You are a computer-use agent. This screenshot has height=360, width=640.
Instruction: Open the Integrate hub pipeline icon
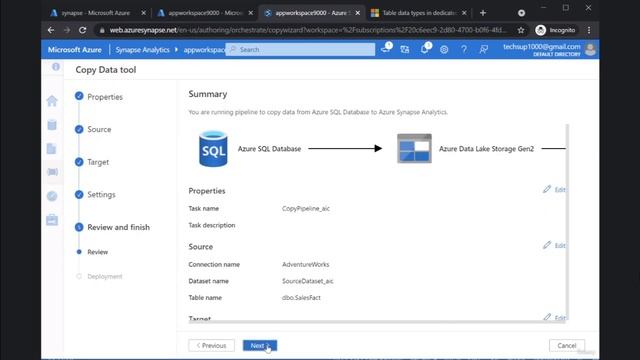tap(52, 172)
